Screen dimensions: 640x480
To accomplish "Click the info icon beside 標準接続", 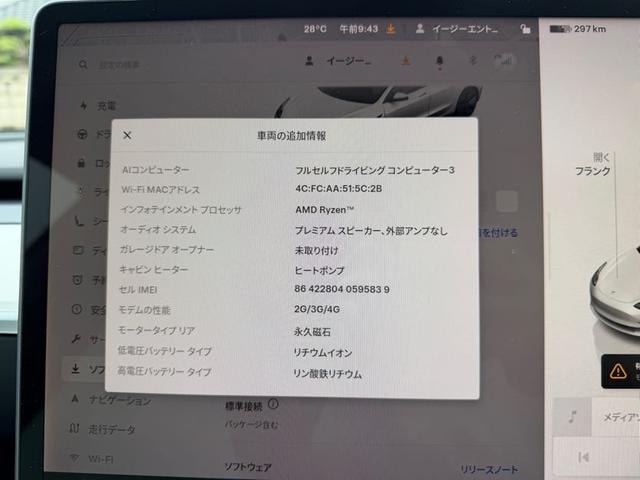I will (273, 404).
